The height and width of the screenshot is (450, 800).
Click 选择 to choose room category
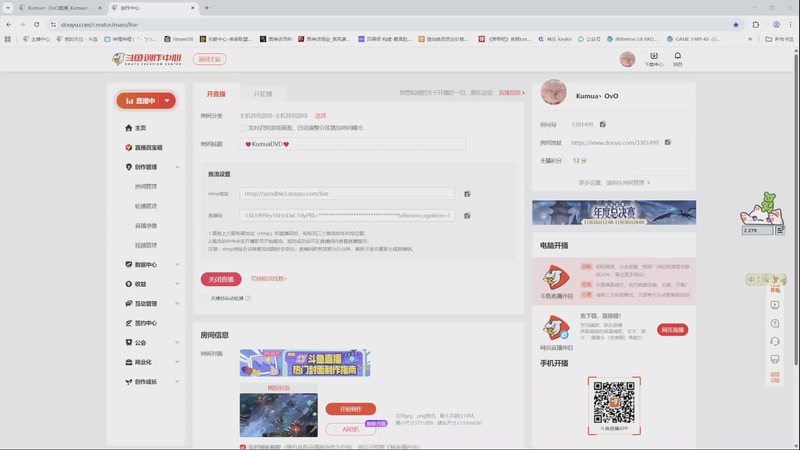(320, 116)
